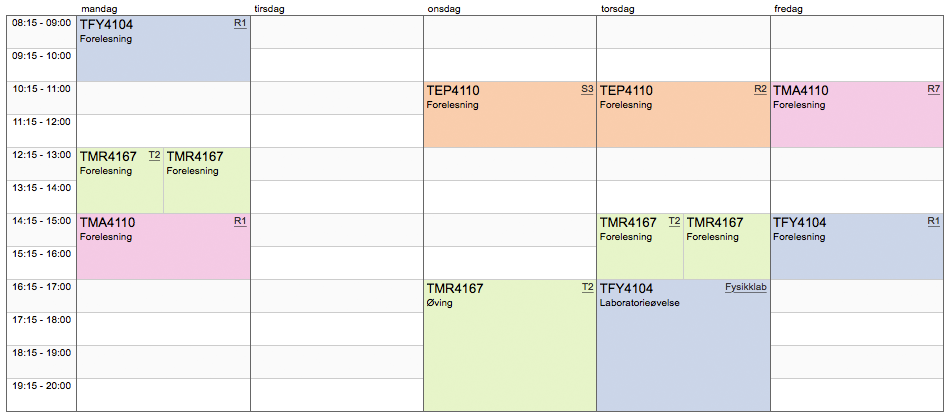Click room link R1 on Monday's TMA4110 lecture
Image resolution: width=950 pixels, height=418 pixels.
(240, 221)
